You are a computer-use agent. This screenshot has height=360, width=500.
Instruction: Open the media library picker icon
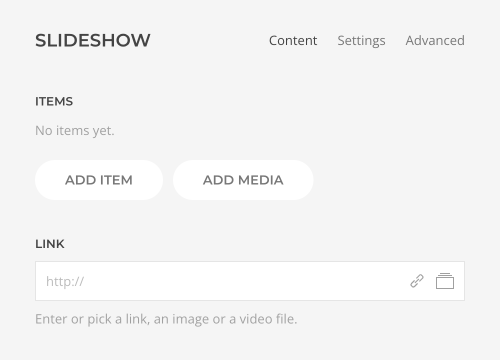[x=445, y=281]
